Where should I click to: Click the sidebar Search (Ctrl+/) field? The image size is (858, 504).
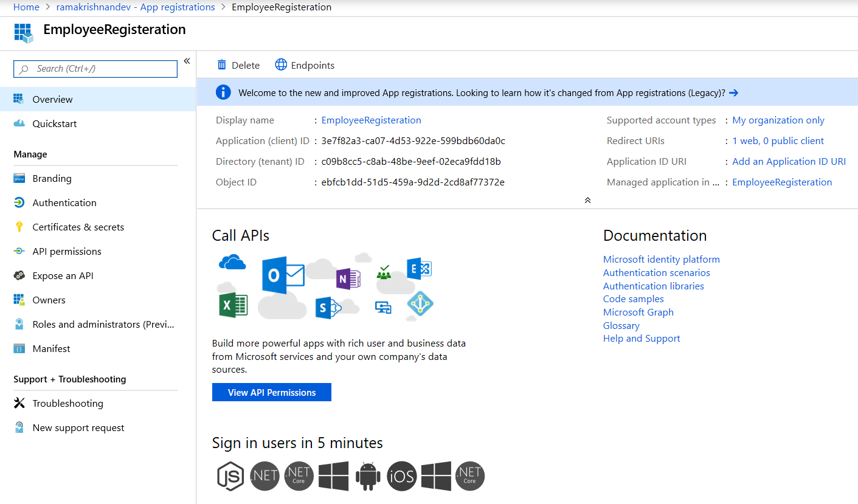pyautogui.click(x=95, y=69)
